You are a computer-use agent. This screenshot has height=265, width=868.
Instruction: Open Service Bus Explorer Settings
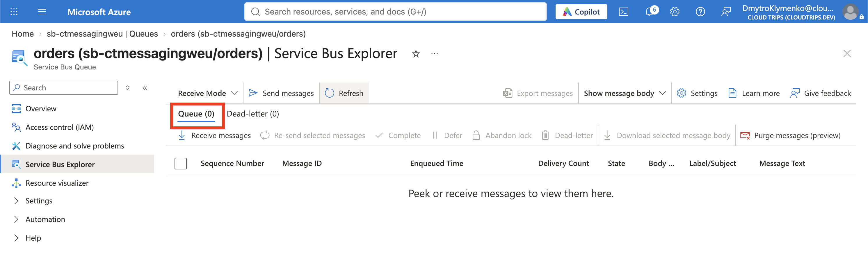[697, 93]
